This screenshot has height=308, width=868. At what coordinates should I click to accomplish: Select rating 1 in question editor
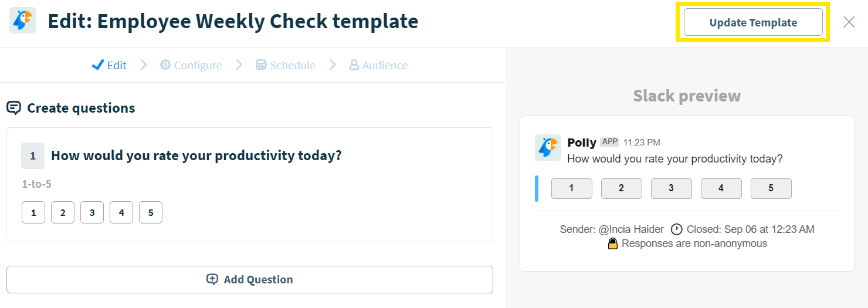[33, 212]
